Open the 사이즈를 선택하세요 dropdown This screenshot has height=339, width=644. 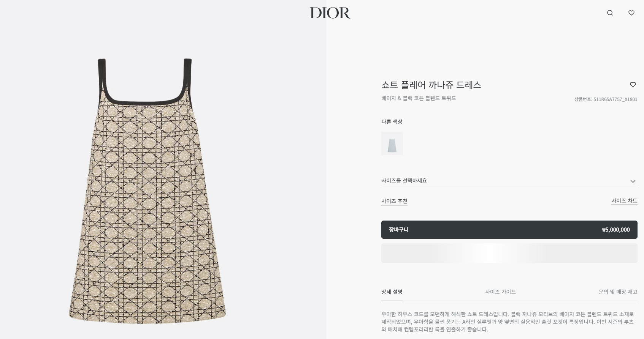(509, 181)
